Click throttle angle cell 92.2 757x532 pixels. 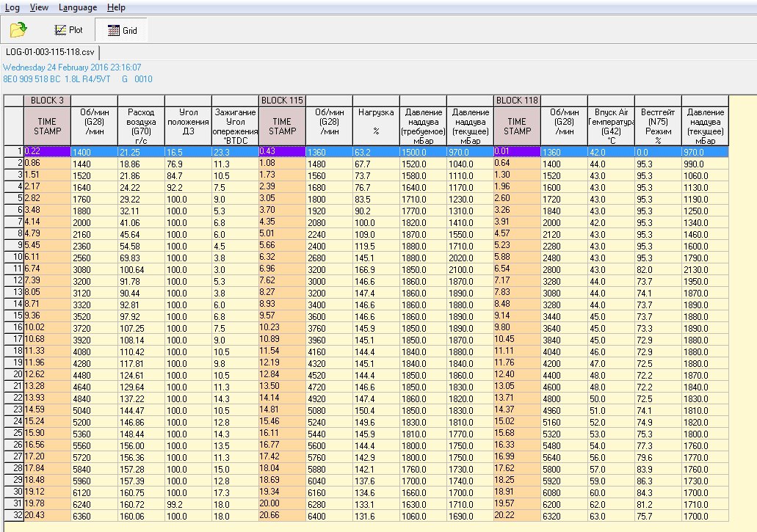[x=188, y=188]
